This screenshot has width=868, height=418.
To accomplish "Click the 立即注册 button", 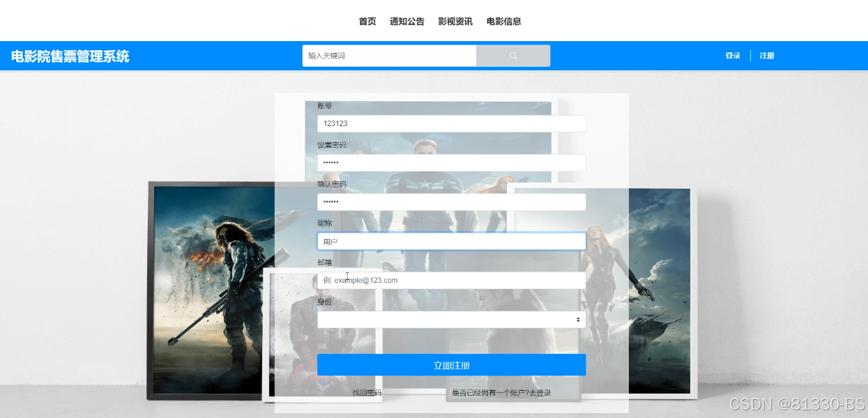I will 451,365.
